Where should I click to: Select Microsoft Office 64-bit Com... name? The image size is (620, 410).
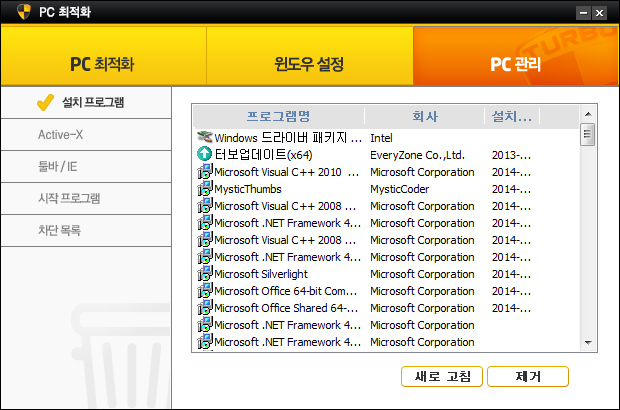tap(285, 291)
